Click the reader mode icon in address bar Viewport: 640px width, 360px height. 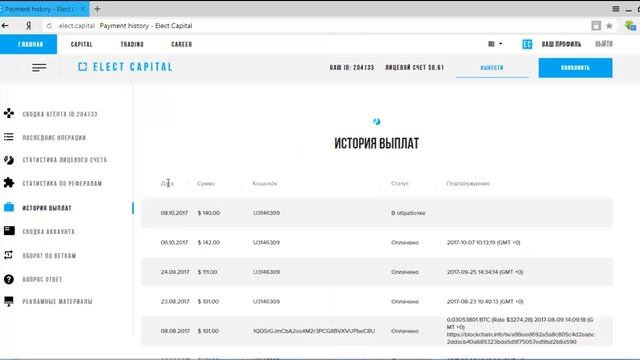coord(596,26)
